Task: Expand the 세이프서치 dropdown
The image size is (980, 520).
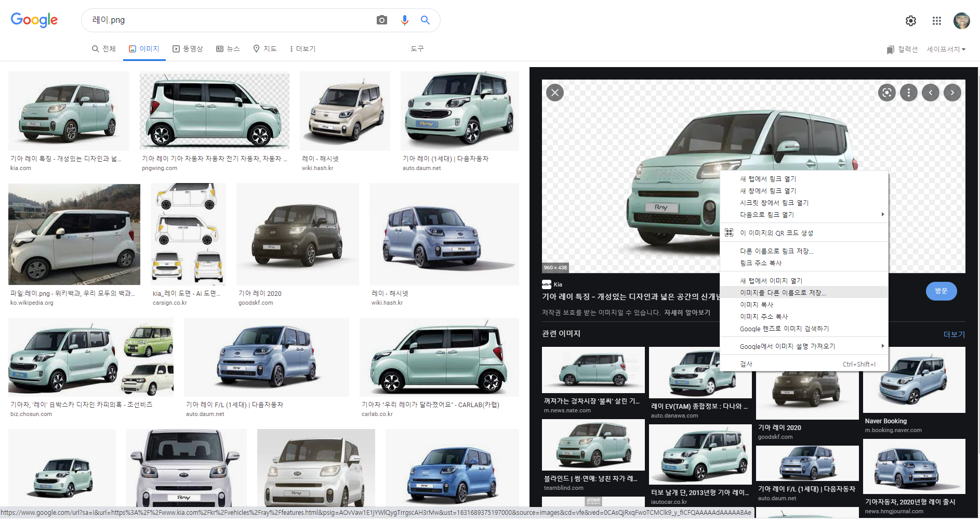Action: coord(946,49)
